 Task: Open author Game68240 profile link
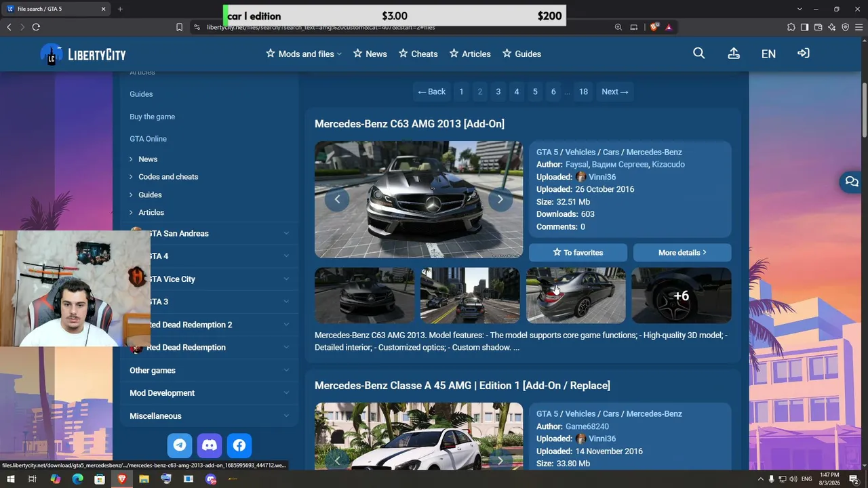click(x=587, y=426)
